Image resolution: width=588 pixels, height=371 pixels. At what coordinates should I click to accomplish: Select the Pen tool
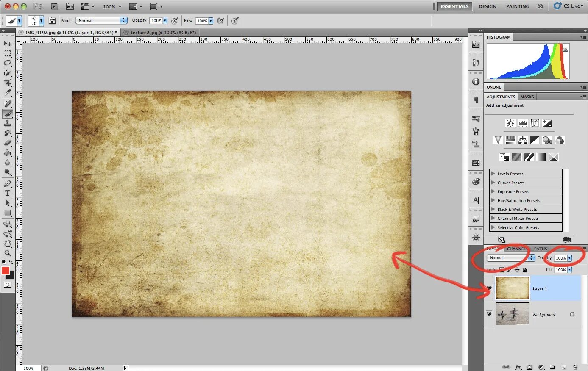8,183
